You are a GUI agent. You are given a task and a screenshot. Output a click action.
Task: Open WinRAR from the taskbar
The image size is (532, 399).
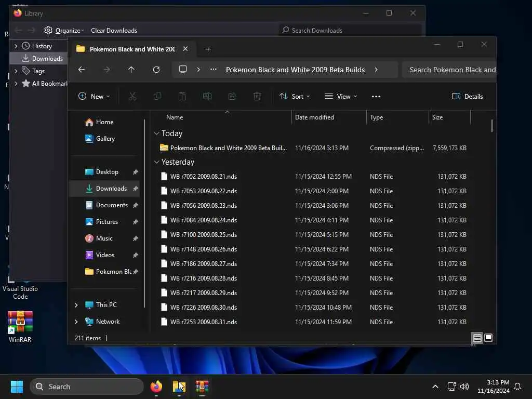(202, 387)
